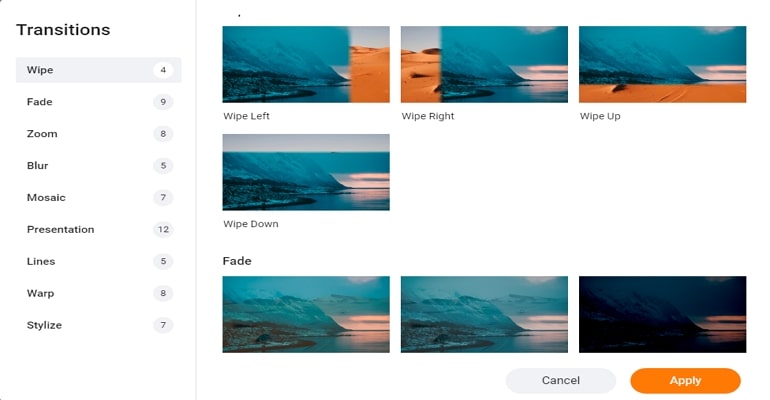The width and height of the screenshot is (770, 400).
Task: Select the Stylize category
Action: (x=98, y=325)
